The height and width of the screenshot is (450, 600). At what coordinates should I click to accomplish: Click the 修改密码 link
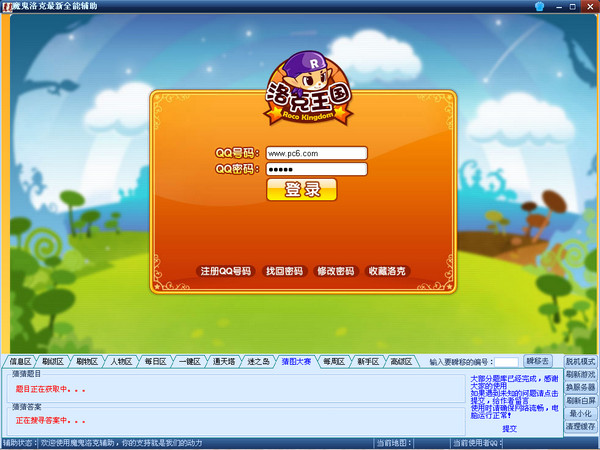click(336, 271)
